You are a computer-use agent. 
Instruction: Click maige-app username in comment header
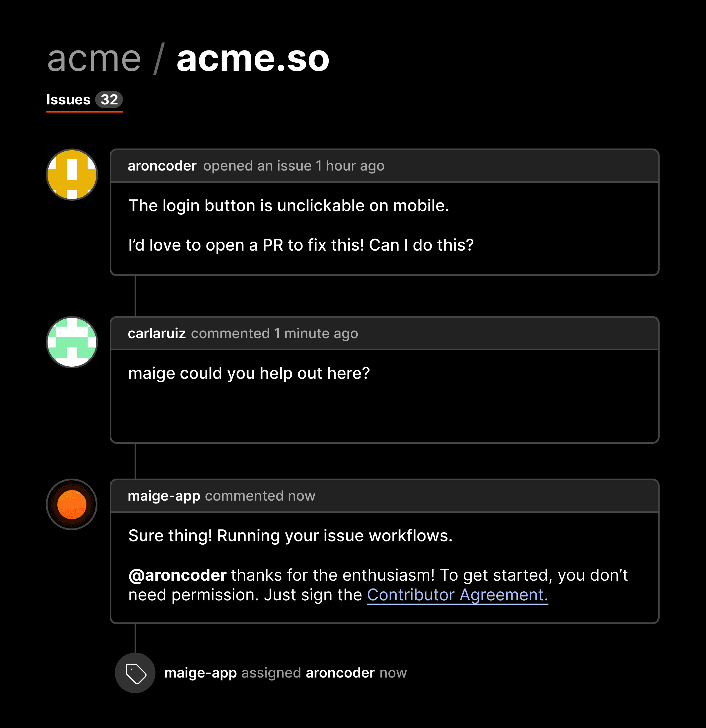164,496
